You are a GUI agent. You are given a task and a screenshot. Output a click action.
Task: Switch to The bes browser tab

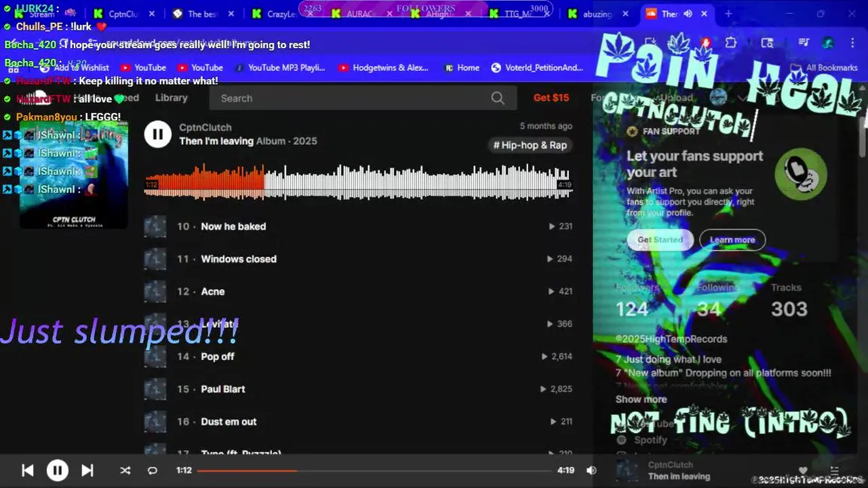click(x=203, y=14)
